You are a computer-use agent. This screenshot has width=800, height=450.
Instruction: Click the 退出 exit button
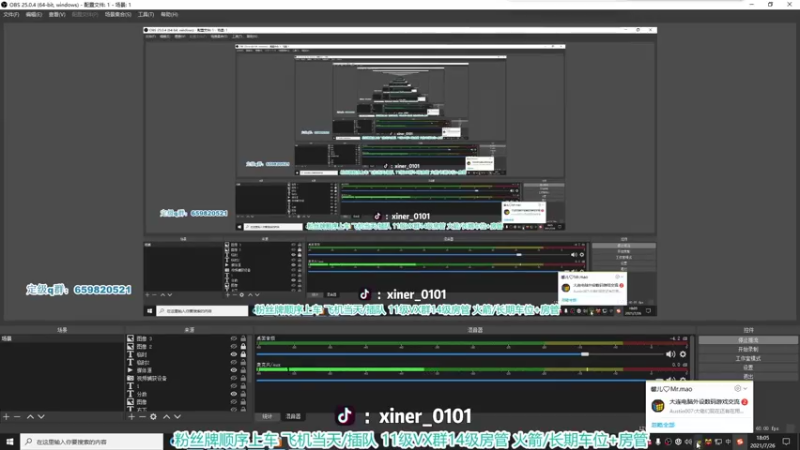[748, 377]
